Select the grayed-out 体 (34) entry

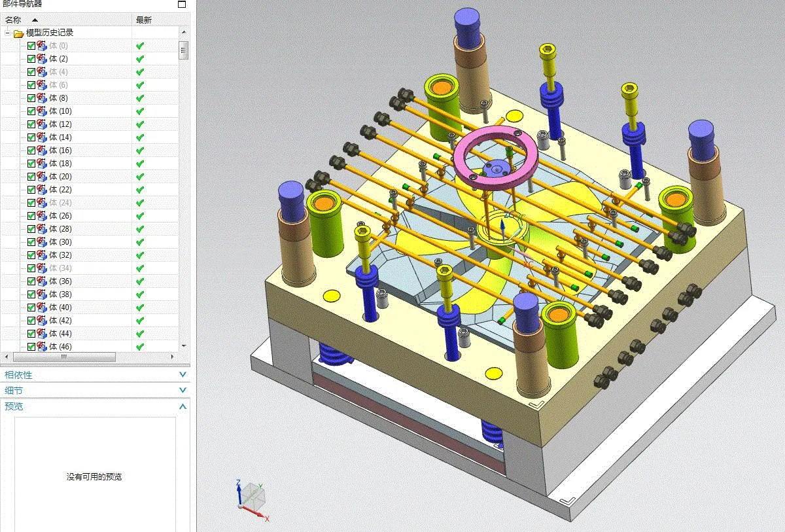[x=59, y=268]
